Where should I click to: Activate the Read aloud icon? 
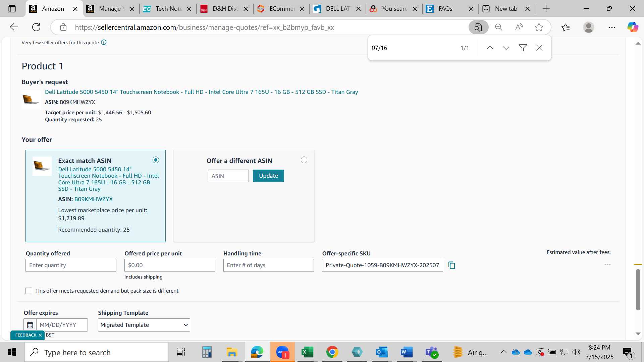(x=519, y=27)
